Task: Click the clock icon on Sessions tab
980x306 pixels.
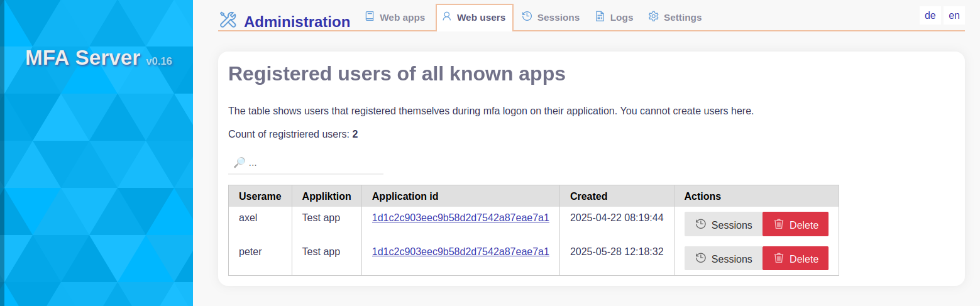Action: pyautogui.click(x=527, y=16)
